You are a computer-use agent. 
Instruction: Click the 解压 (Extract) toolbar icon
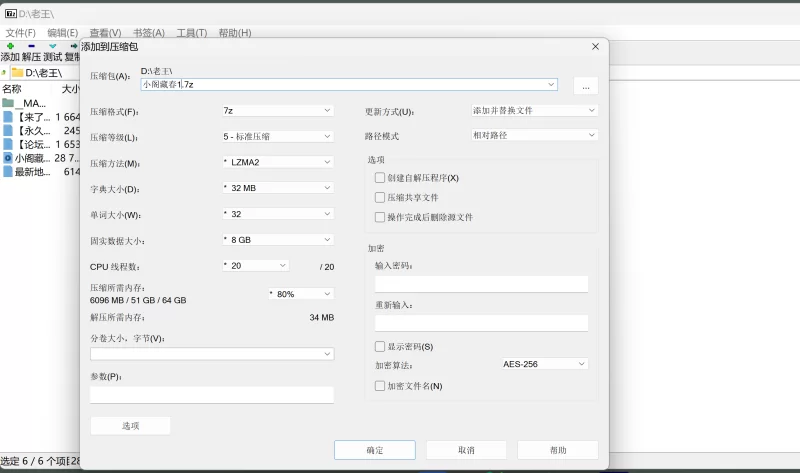31,46
